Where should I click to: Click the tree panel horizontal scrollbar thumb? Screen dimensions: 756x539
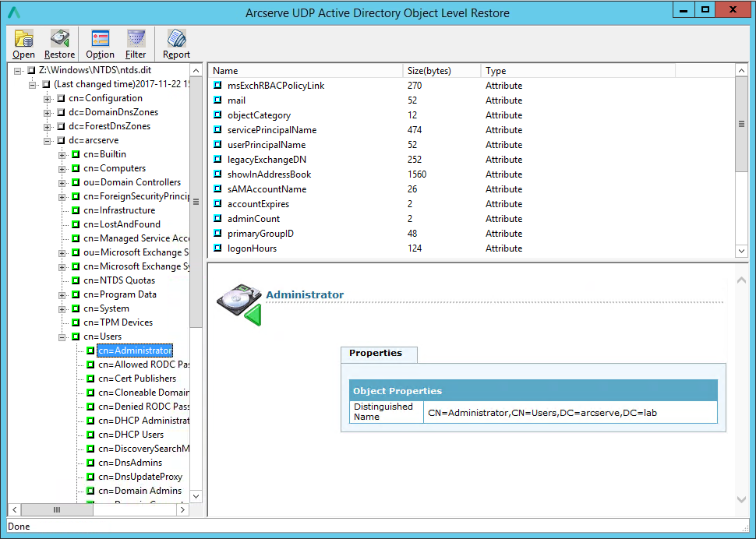coord(57,509)
